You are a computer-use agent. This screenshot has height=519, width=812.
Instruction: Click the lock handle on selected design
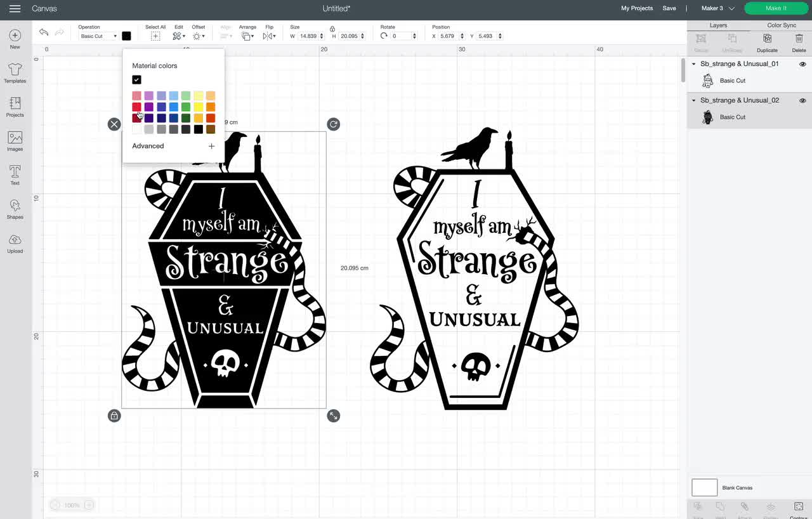(114, 416)
